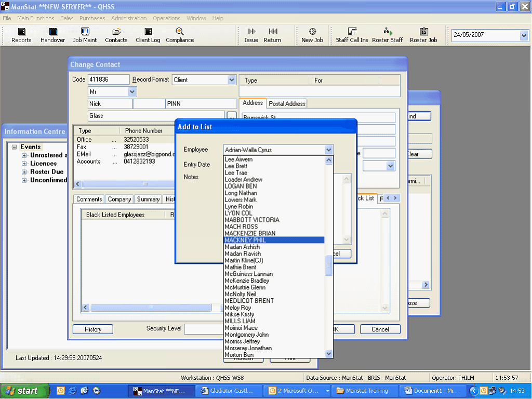Click the Compliance toolbar icon
The height and width of the screenshot is (399, 532).
[180, 35]
